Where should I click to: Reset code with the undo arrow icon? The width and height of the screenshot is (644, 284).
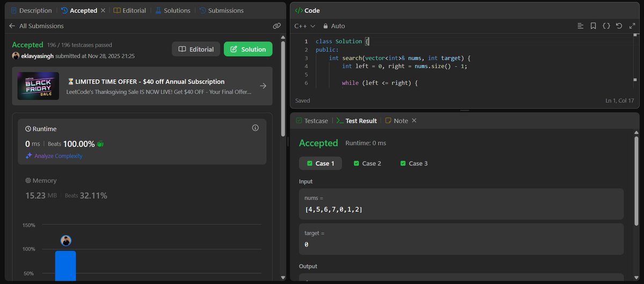619,26
